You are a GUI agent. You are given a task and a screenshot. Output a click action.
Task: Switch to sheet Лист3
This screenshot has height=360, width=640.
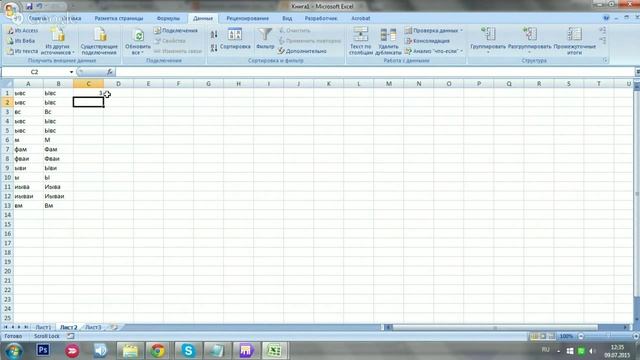click(93, 327)
